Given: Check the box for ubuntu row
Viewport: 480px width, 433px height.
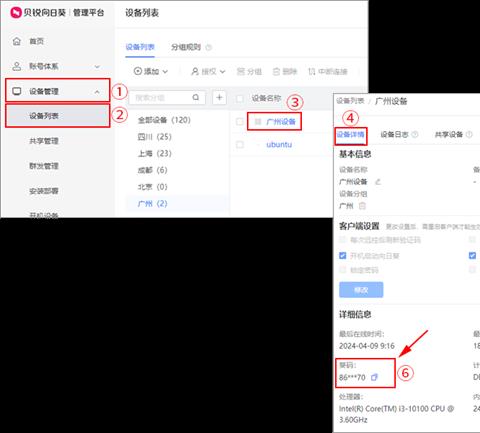Looking at the screenshot, I should [239, 145].
